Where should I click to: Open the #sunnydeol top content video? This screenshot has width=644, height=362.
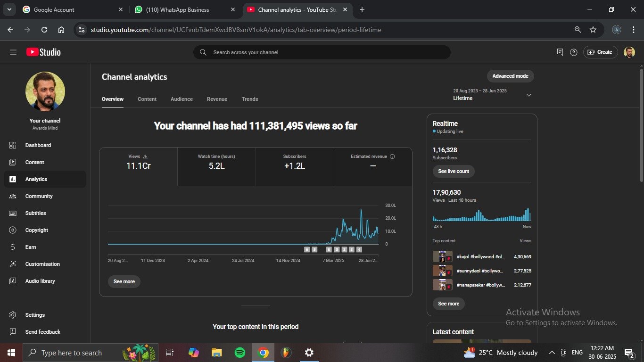point(482,271)
